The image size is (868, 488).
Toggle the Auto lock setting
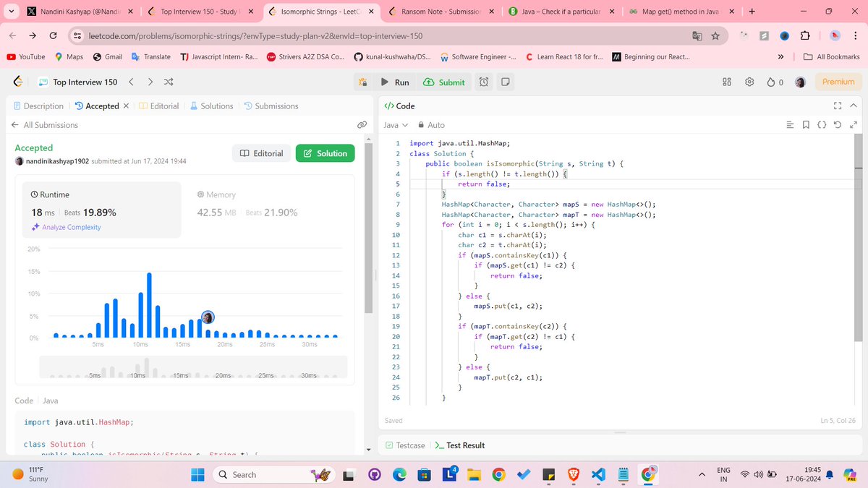(432, 125)
